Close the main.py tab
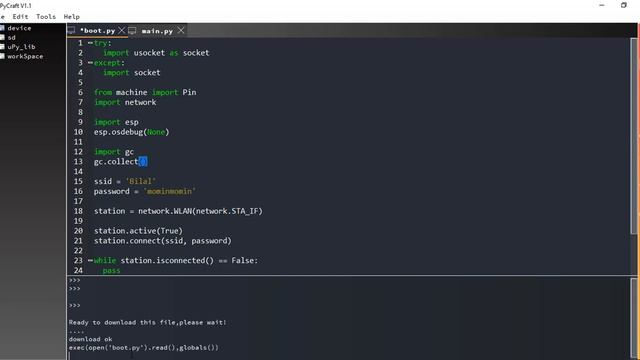Screen dimensions: 640x360 [x=181, y=31]
